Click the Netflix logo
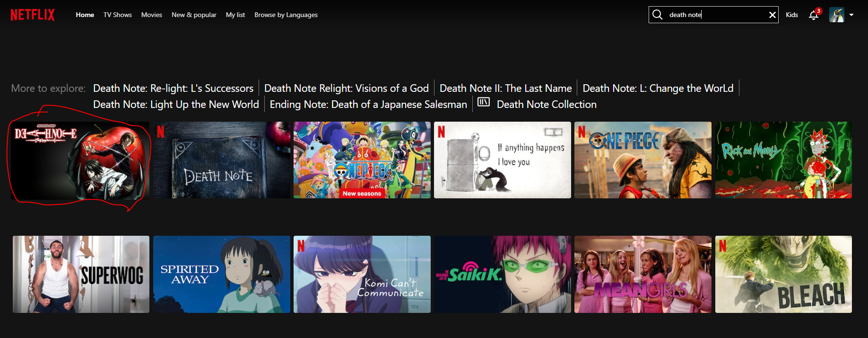This screenshot has width=868, height=338. (x=33, y=15)
